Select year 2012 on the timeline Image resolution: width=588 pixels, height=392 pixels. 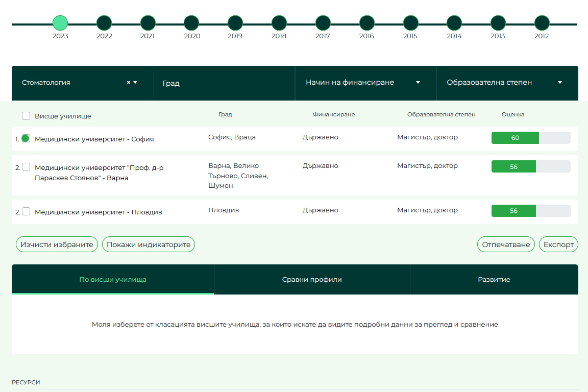pyautogui.click(x=542, y=23)
